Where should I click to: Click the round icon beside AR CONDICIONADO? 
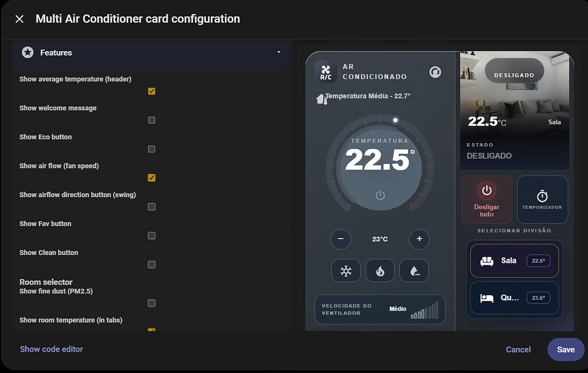pos(435,72)
